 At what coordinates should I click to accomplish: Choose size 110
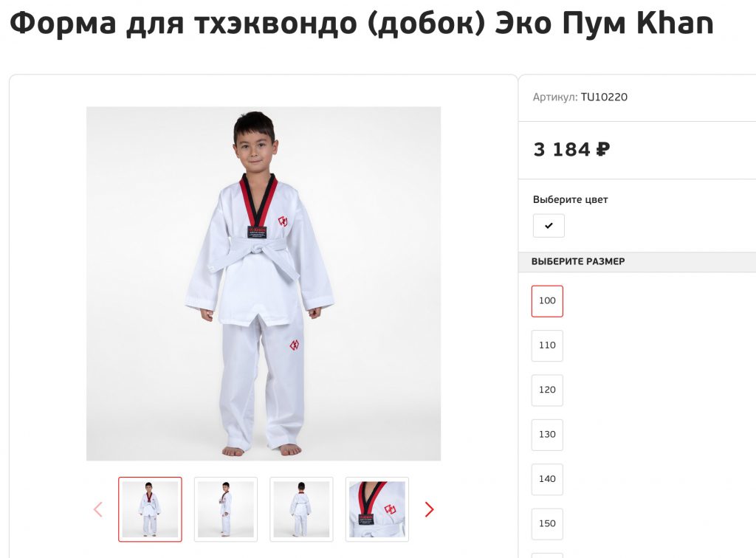click(x=547, y=345)
